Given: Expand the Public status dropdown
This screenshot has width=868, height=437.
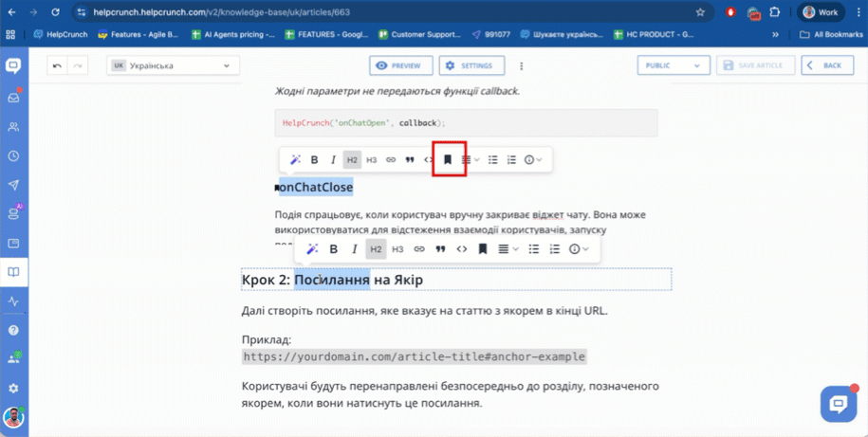Looking at the screenshot, I should (673, 66).
